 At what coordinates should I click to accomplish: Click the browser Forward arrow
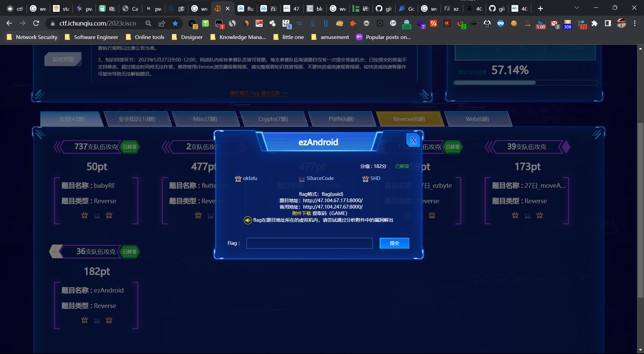(x=22, y=23)
